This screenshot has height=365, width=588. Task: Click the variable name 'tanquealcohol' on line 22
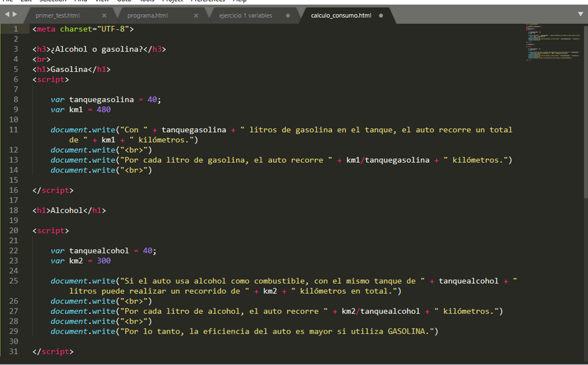click(x=99, y=251)
